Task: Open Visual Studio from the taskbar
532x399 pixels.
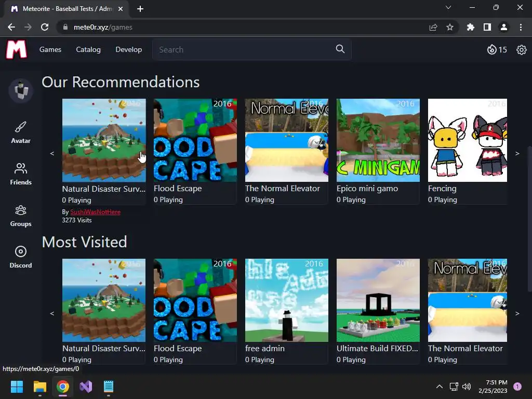Action: [86, 387]
